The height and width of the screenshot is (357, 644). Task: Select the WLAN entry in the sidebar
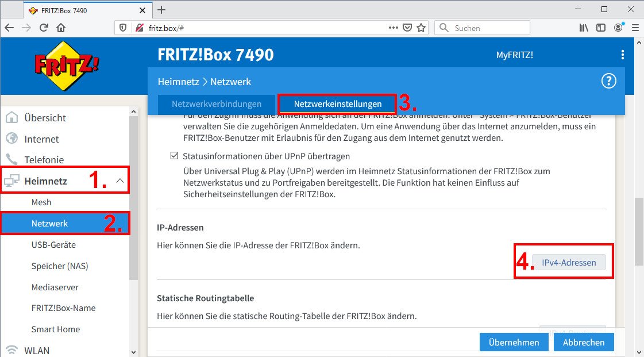pyautogui.click(x=38, y=350)
